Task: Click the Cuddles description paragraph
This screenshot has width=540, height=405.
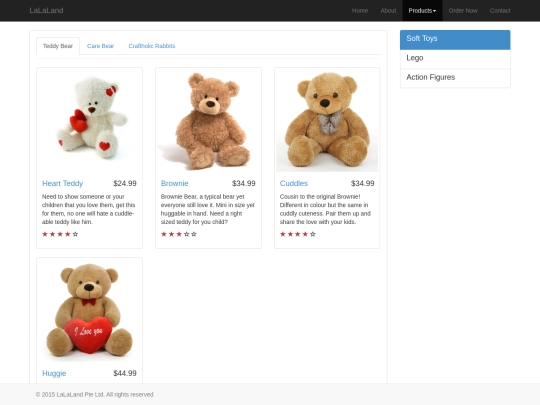Action: point(325,209)
